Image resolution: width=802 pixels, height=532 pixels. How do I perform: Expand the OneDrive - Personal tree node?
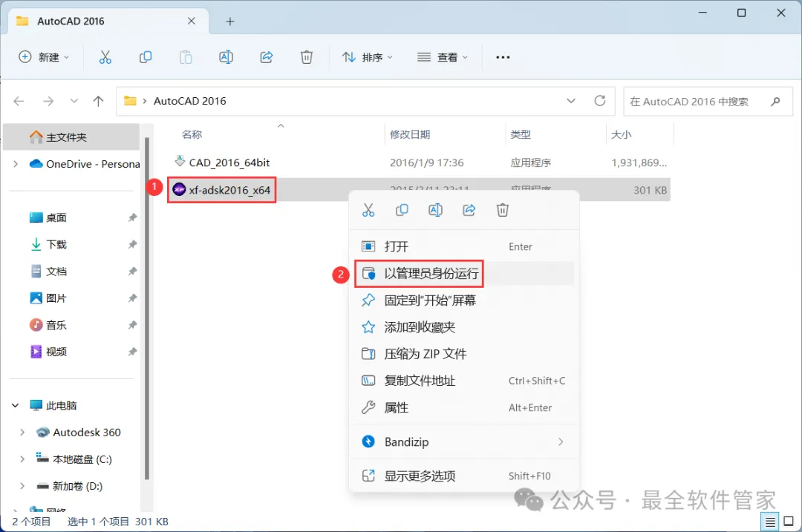[x=16, y=164]
